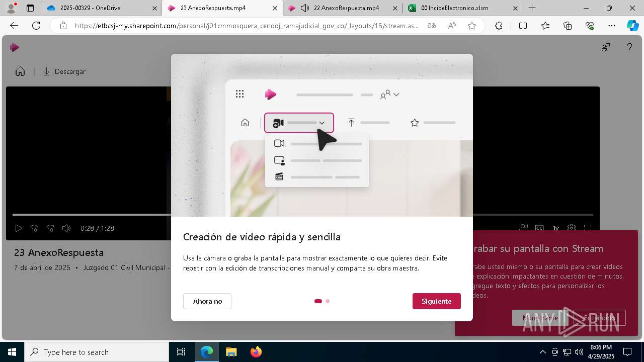Viewport: 644px width, 362px height.
Task: Switch to 22 AnexoRespuesta.mp4 tab
Action: pyautogui.click(x=343, y=8)
